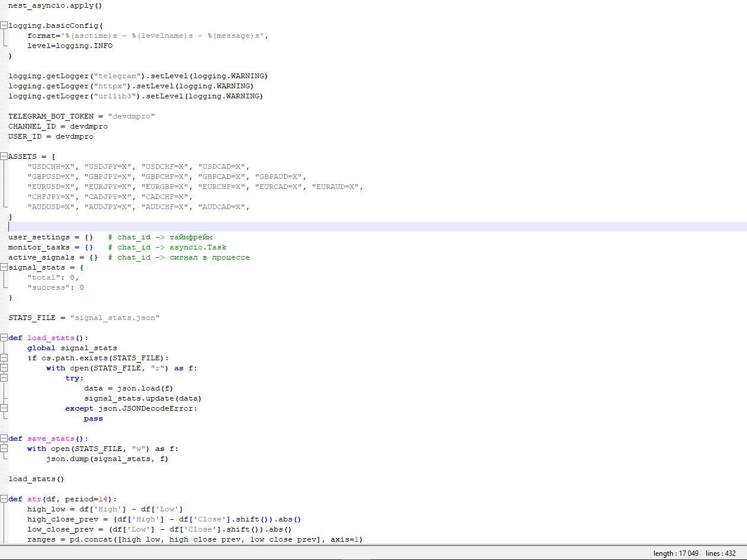Collapse the logging.basicConfig( fold block

click(4, 25)
